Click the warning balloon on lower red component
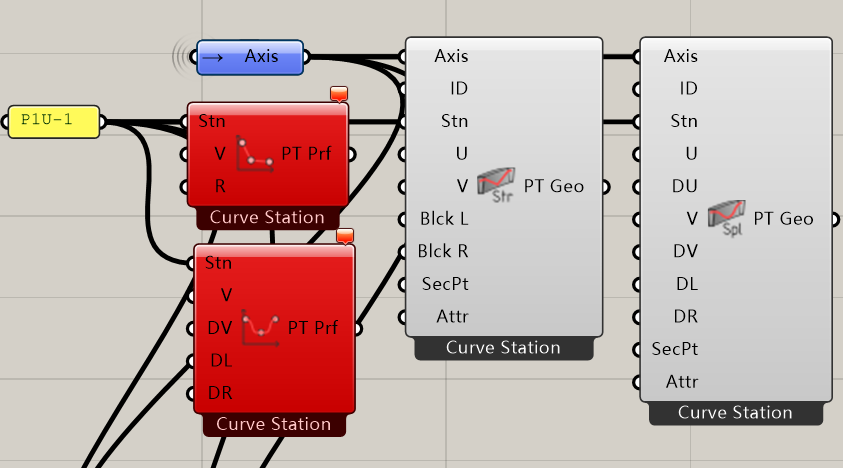Screen dimensions: 843x468 pos(345,236)
